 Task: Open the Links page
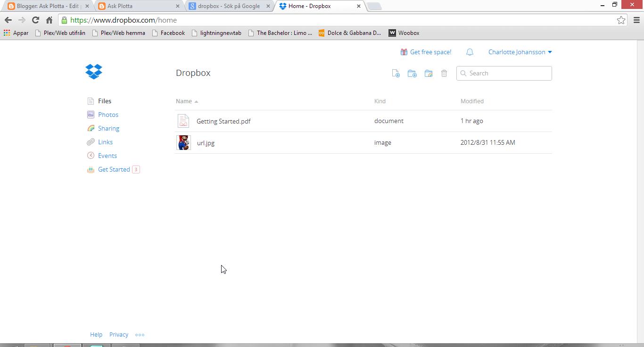[105, 142]
